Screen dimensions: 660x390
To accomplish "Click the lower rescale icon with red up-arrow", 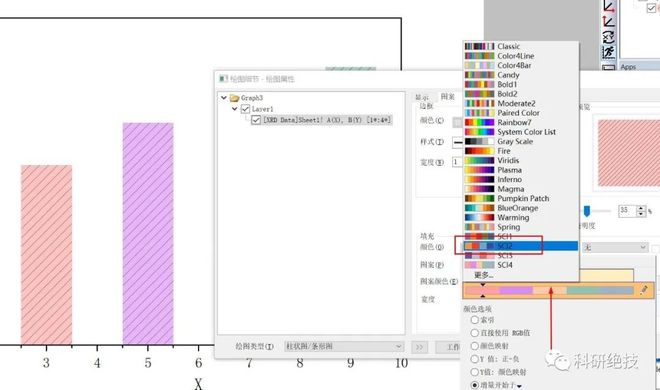I will tap(609, 21).
